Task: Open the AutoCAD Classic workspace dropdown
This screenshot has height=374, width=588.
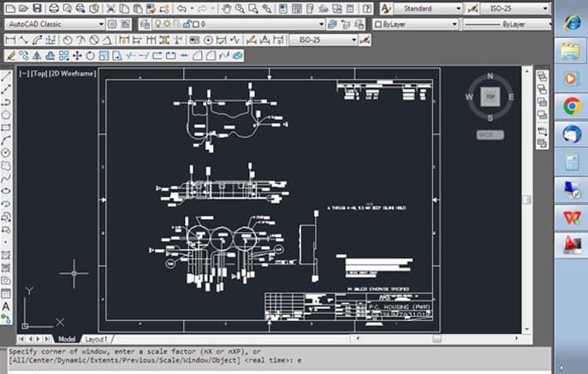Action: (101, 24)
